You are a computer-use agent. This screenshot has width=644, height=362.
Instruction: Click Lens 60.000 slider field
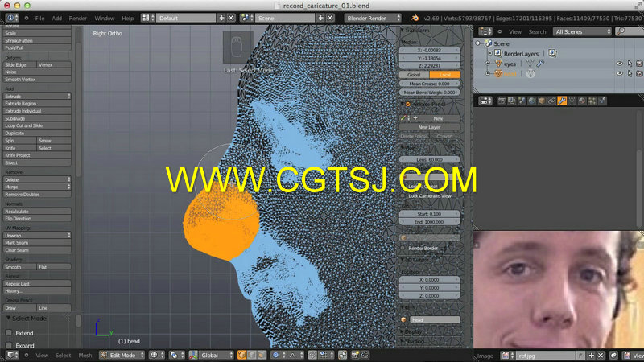click(429, 159)
